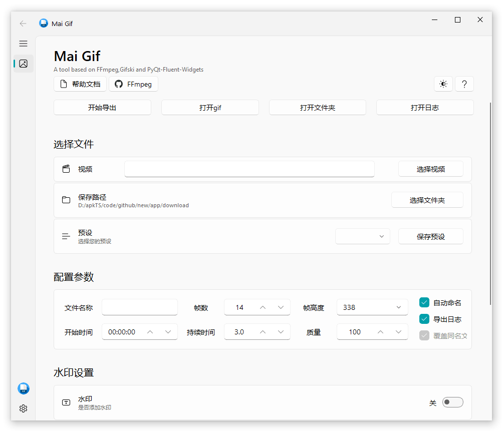Viewport: 504px width, 432px height.
Task: Click the 保存预设 button
Action: (x=431, y=237)
